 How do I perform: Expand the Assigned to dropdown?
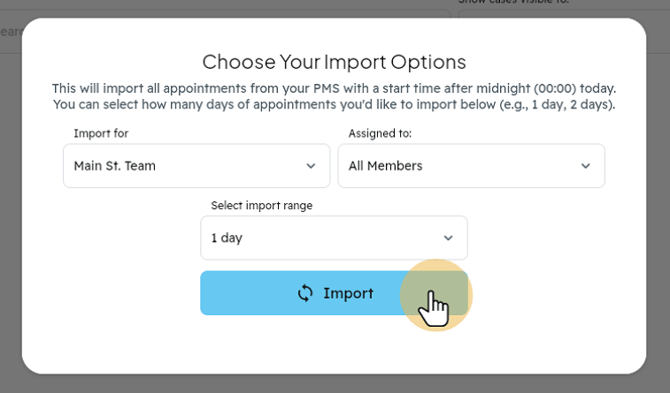[471, 166]
